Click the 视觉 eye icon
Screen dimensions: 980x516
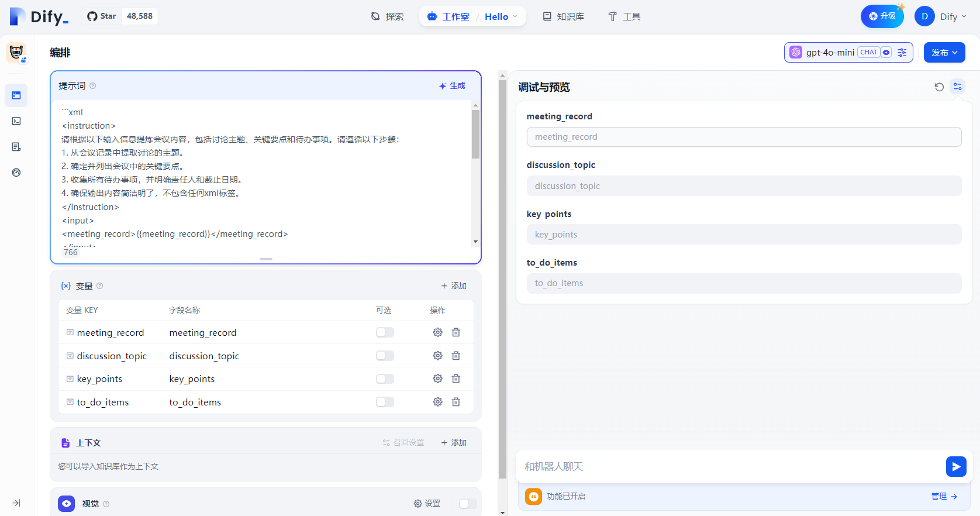click(67, 504)
